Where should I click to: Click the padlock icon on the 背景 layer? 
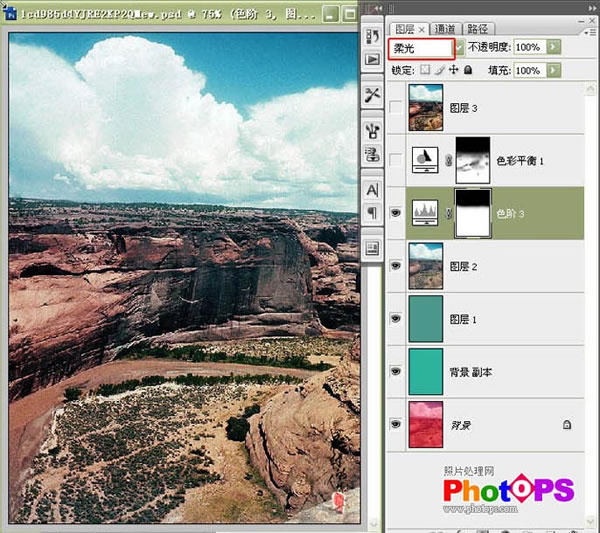coord(567,424)
